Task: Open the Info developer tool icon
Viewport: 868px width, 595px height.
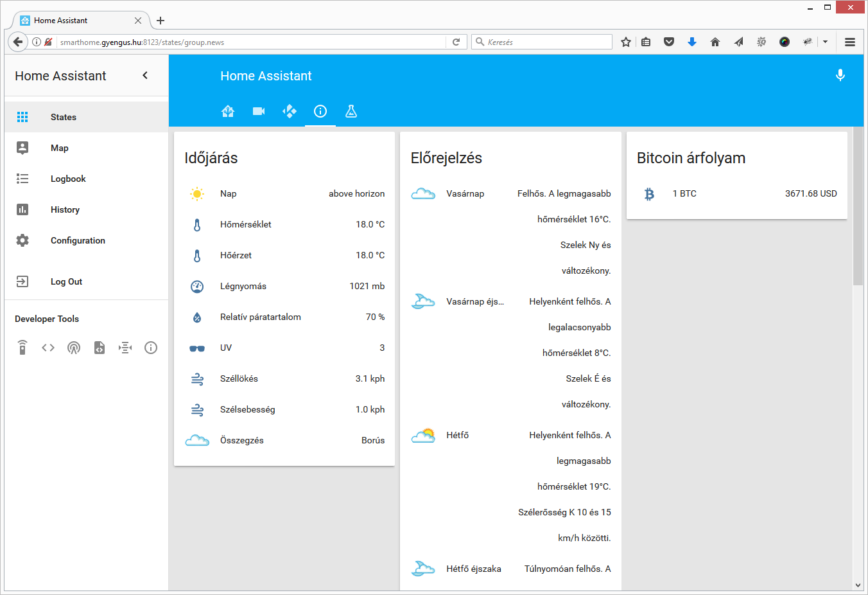Action: tap(151, 348)
